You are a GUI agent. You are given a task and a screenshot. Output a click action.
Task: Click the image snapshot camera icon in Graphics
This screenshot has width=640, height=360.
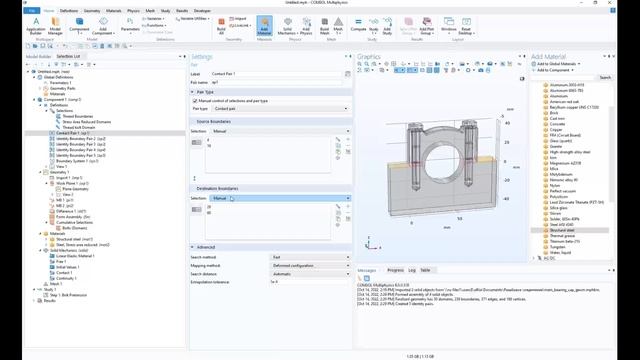tap(481, 70)
